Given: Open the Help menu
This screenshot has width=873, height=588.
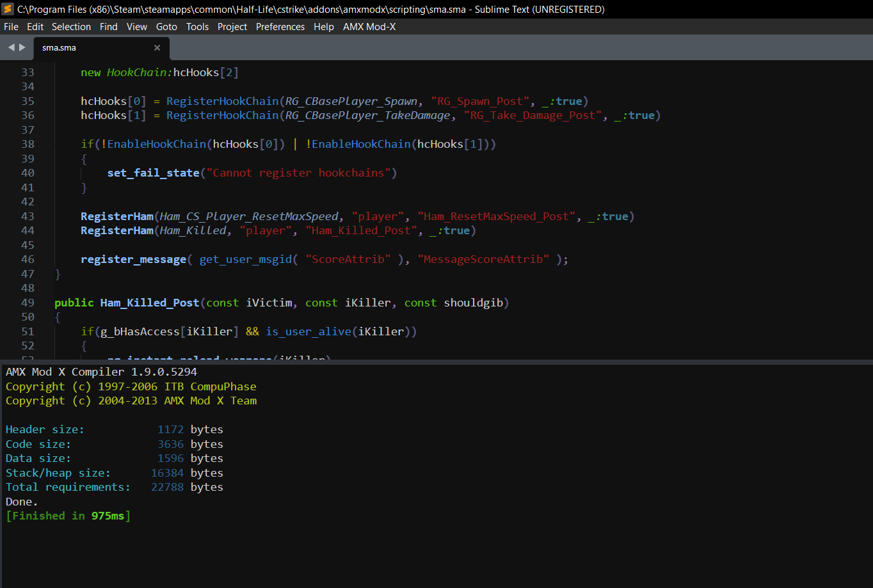Looking at the screenshot, I should [324, 27].
